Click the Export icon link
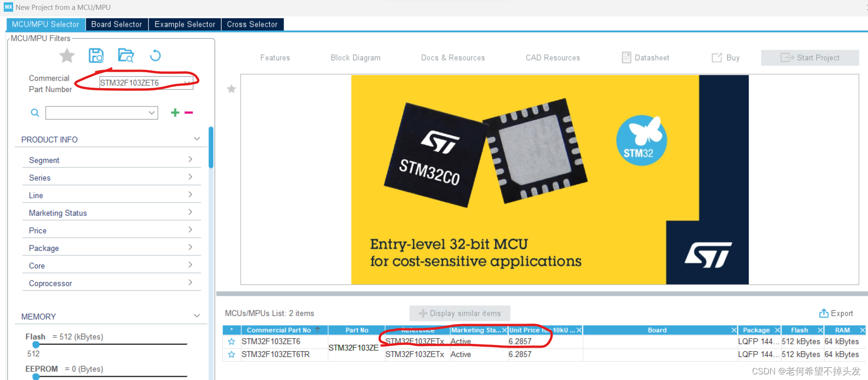Viewport: 868px width, 380px height. click(x=836, y=313)
